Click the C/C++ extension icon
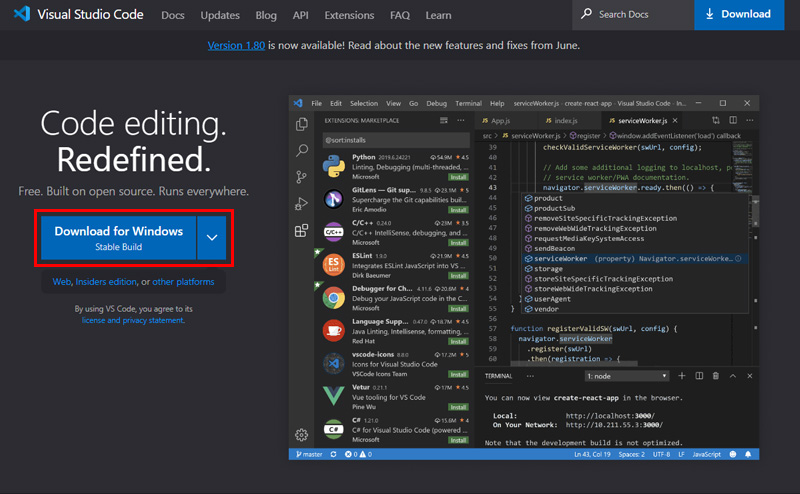Viewport: 800px width, 494px height. tap(334, 232)
